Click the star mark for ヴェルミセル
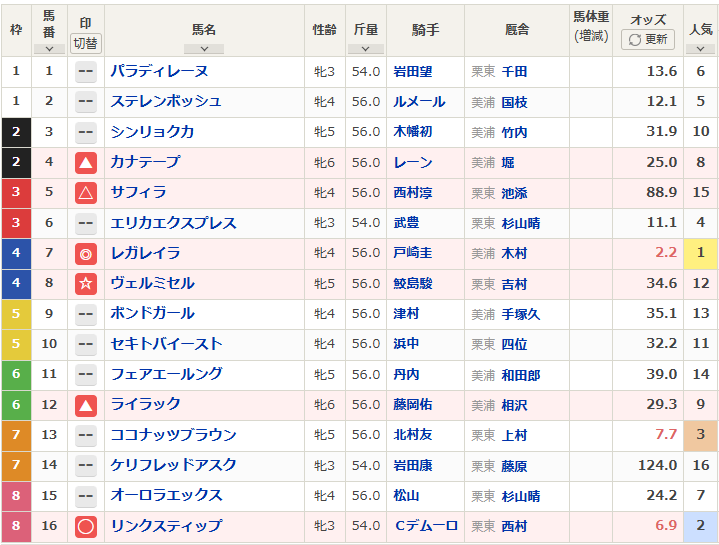The image size is (719, 545). point(86,283)
